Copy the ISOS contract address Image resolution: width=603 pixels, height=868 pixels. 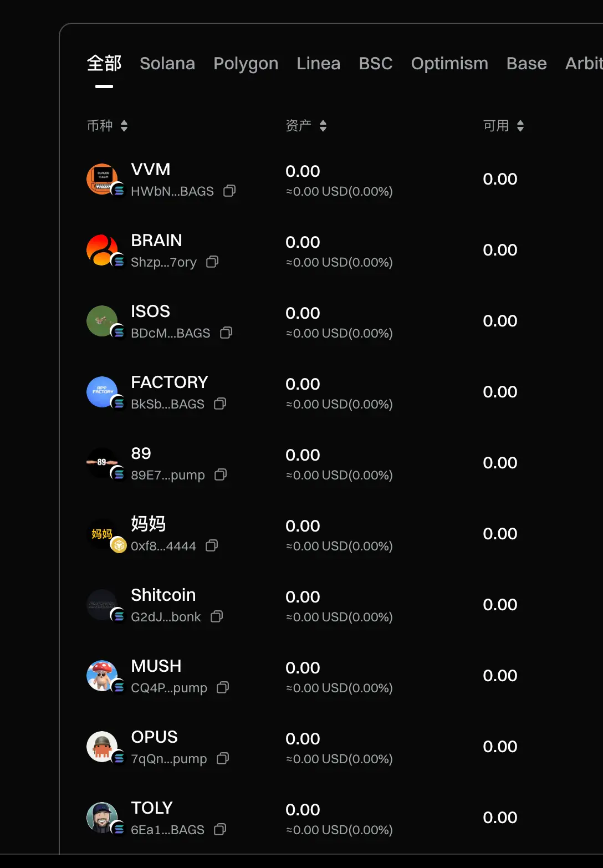(226, 333)
